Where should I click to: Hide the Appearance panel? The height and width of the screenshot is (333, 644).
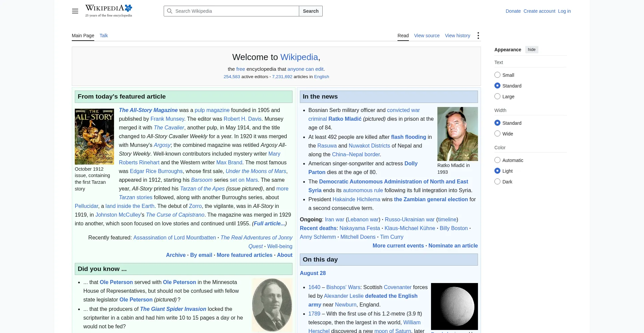(x=532, y=50)
